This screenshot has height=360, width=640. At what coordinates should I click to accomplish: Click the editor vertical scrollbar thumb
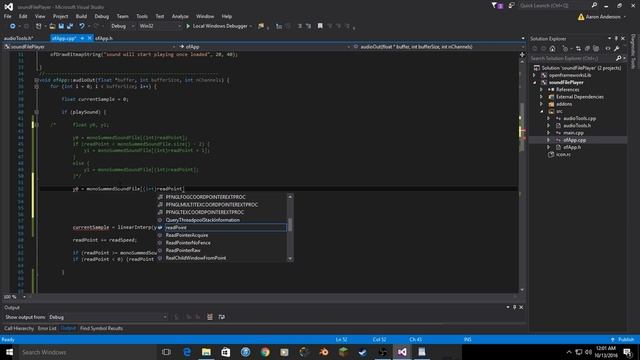click(522, 127)
